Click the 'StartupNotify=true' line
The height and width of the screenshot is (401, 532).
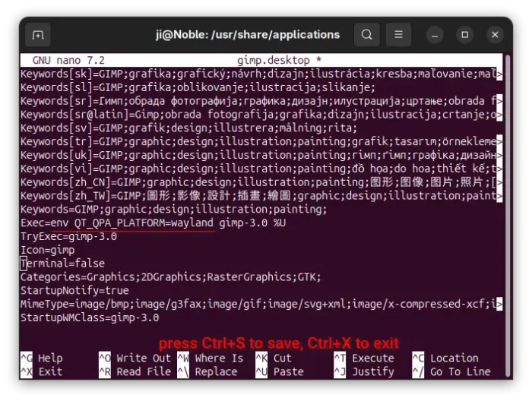tap(74, 291)
